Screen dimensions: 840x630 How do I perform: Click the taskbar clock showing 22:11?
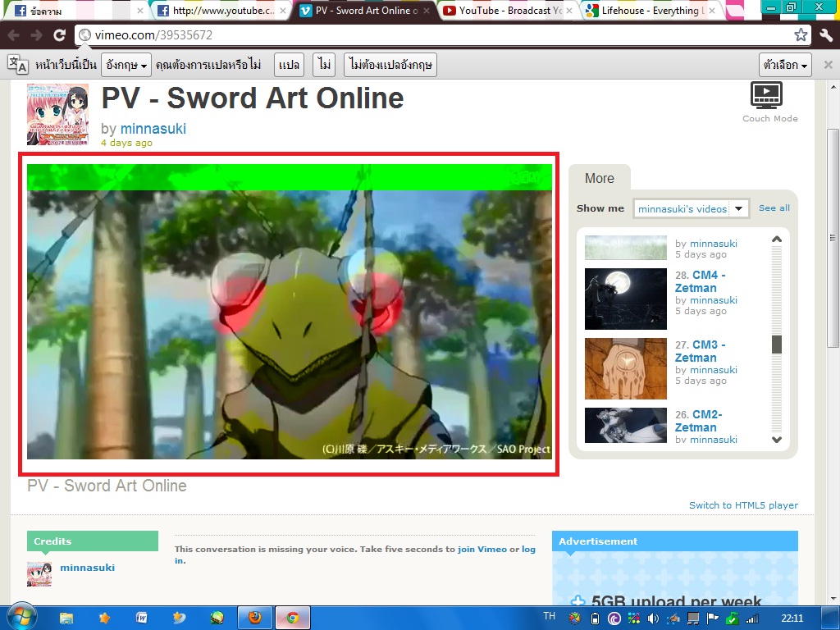792,619
